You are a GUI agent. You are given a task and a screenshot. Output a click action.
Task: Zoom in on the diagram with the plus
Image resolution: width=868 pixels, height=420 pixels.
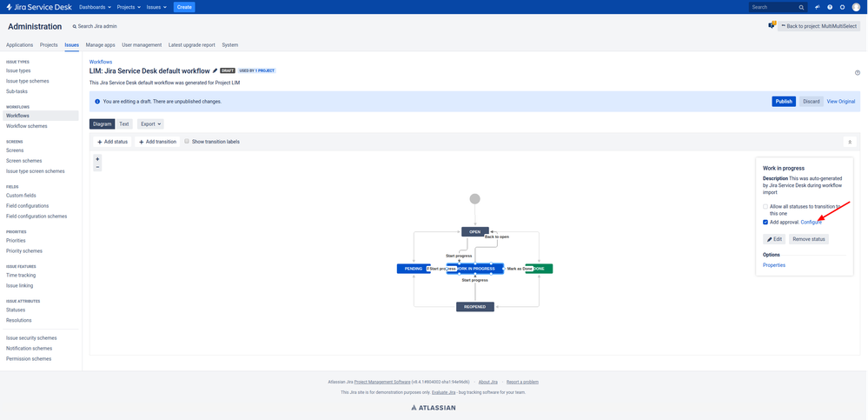(x=97, y=159)
